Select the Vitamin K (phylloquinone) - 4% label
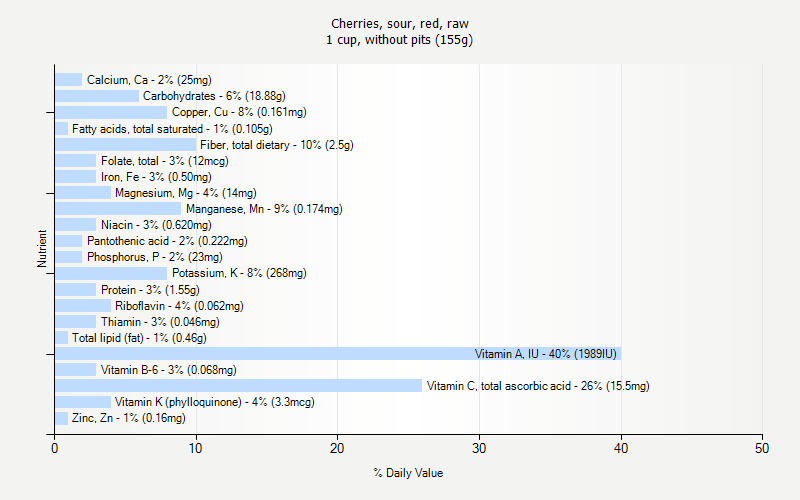This screenshot has width=800, height=500. pyautogui.click(x=215, y=402)
